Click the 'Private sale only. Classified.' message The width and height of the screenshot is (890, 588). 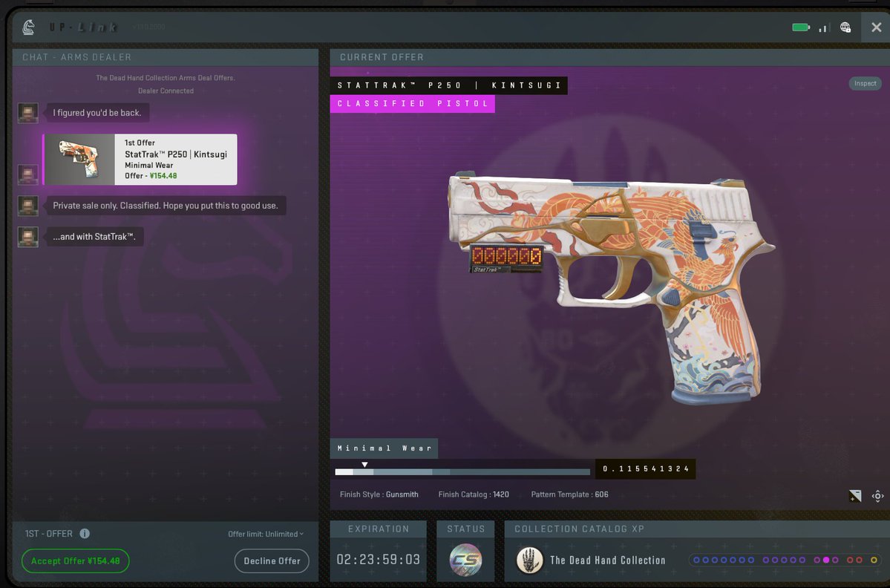pyautogui.click(x=166, y=206)
